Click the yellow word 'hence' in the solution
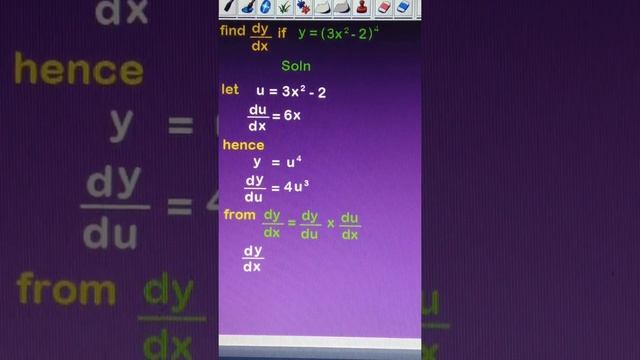Image resolution: width=640 pixels, height=360 pixels. (x=243, y=145)
